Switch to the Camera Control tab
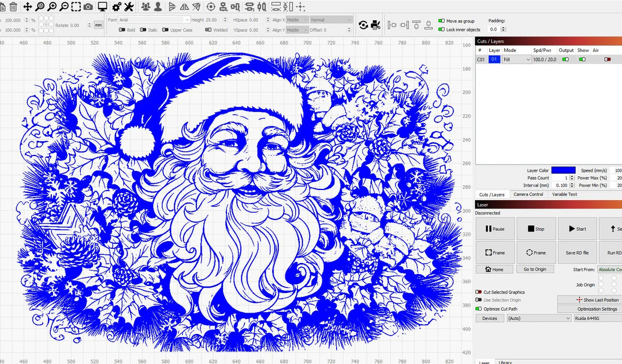 (528, 194)
